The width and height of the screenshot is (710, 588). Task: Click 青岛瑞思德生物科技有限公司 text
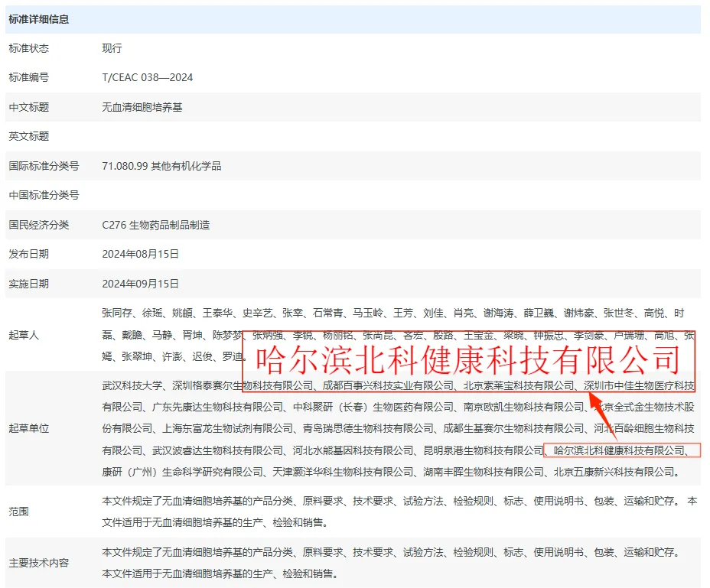(368, 428)
